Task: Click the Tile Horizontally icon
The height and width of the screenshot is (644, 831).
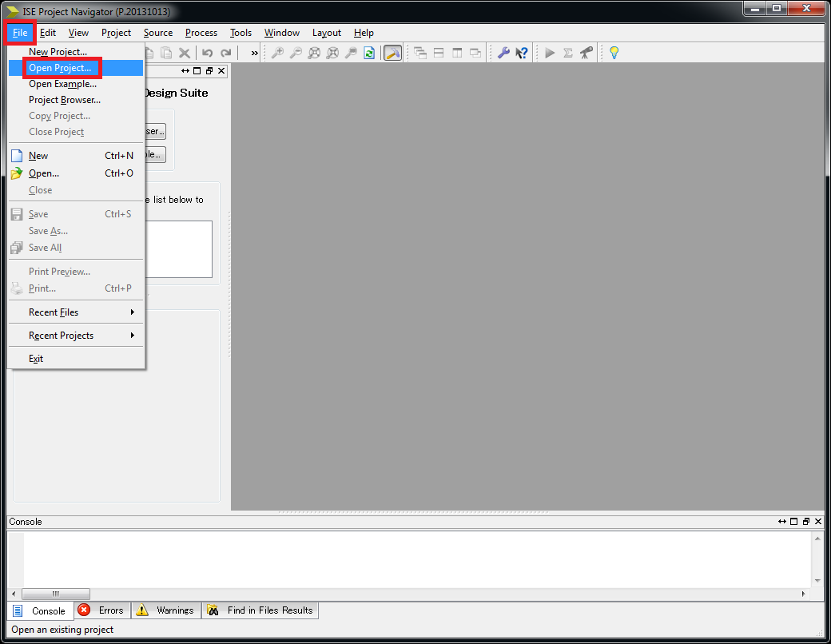Action: (439, 53)
